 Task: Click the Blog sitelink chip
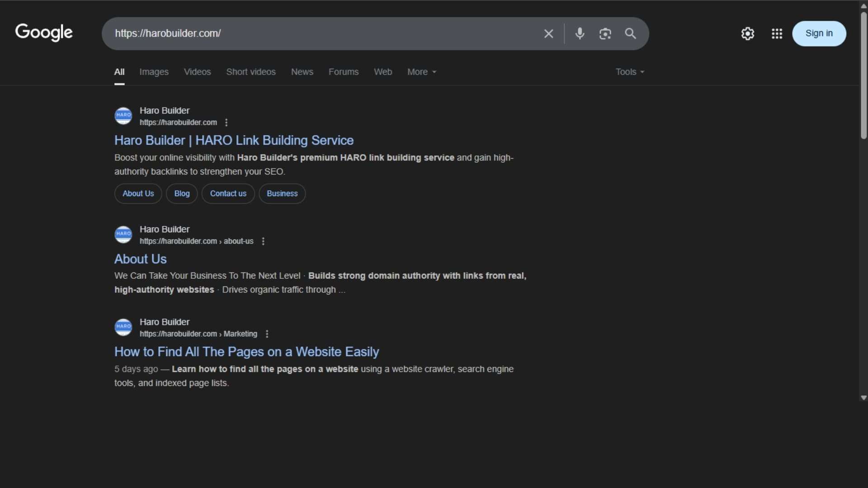[x=182, y=193]
